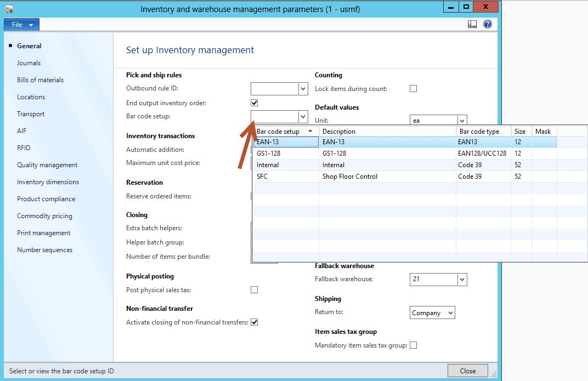Toggle the navigation pane layout icon
The image size is (588, 381).
click(x=472, y=24)
